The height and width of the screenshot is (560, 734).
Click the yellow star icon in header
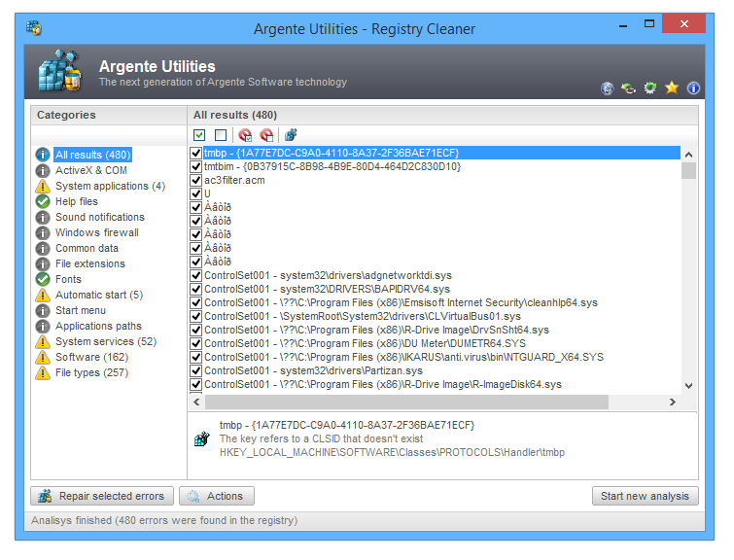672,87
